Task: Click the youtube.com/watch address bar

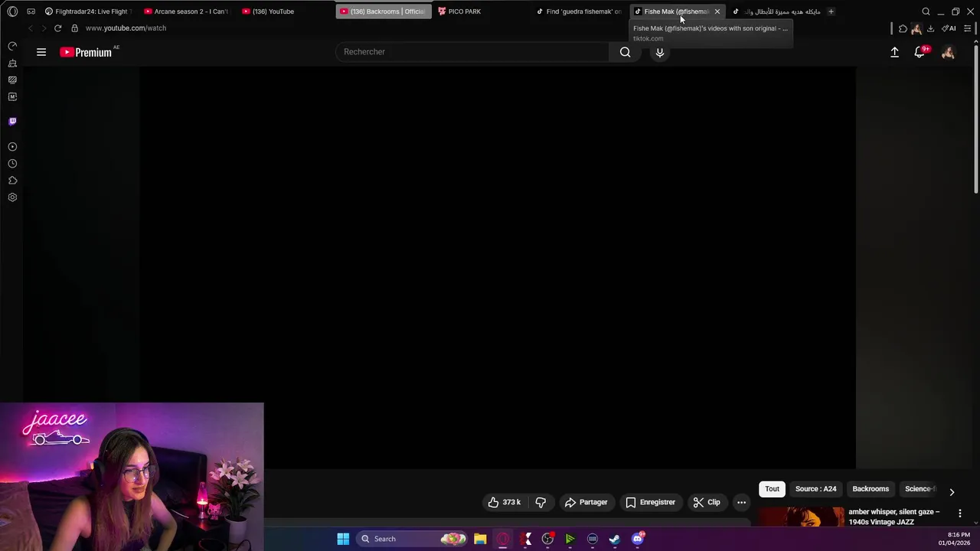Action: point(126,28)
